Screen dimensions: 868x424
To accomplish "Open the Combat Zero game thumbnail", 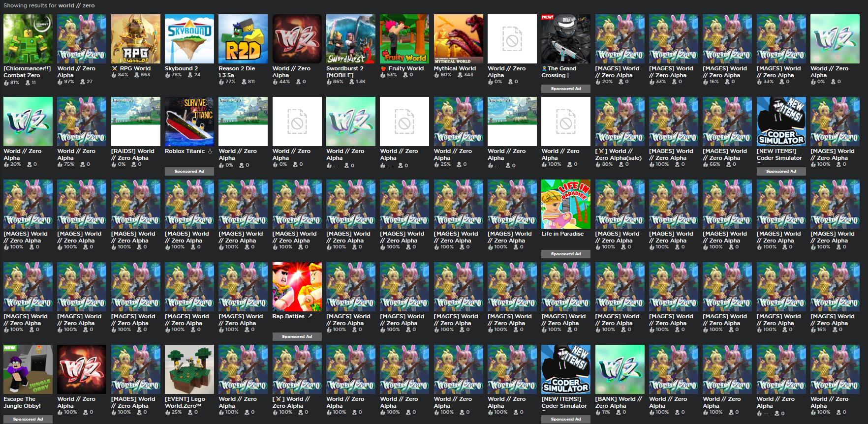I will (x=28, y=39).
